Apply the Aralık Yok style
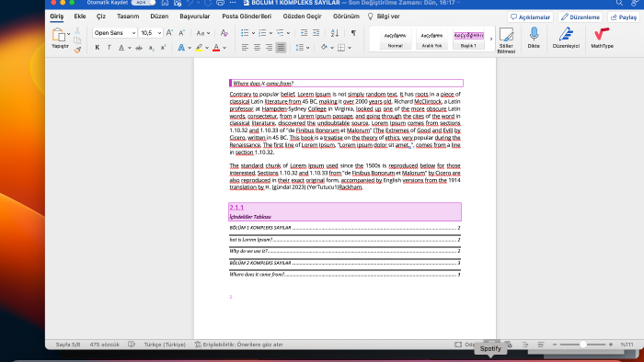The image size is (644, 362). click(x=431, y=39)
